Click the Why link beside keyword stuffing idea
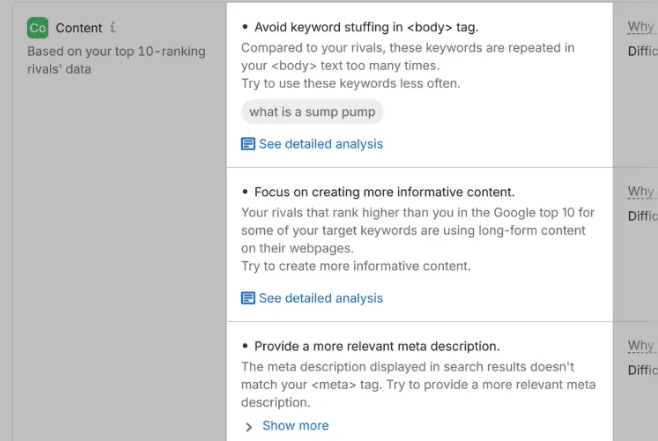 [x=641, y=27]
